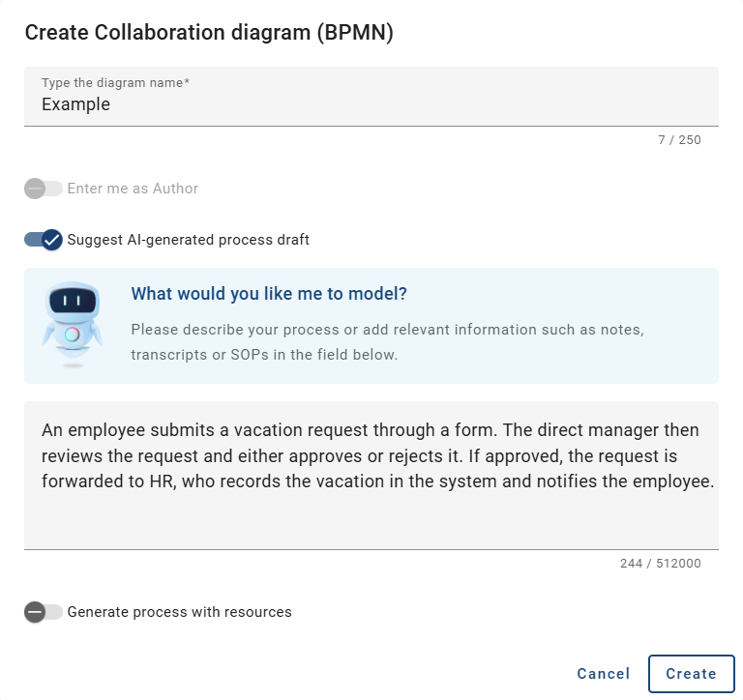Disable Suggest AI-generated process draft switch
This screenshot has height=700, width=743.
coord(44,240)
